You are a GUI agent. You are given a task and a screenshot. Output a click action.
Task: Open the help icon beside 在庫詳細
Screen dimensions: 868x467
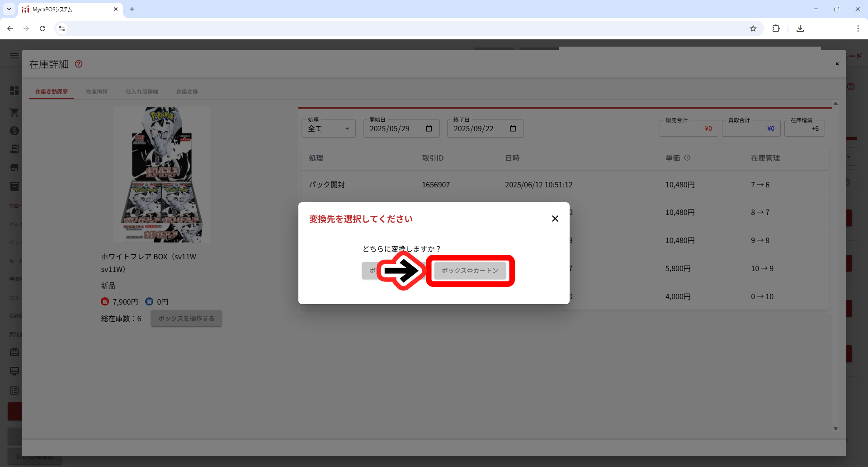pyautogui.click(x=79, y=64)
